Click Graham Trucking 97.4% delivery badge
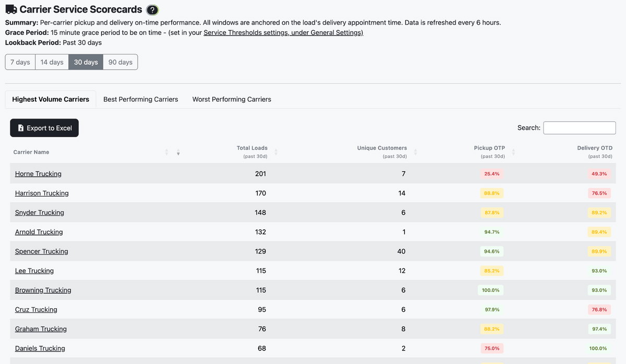The image size is (626, 364). 599,329
